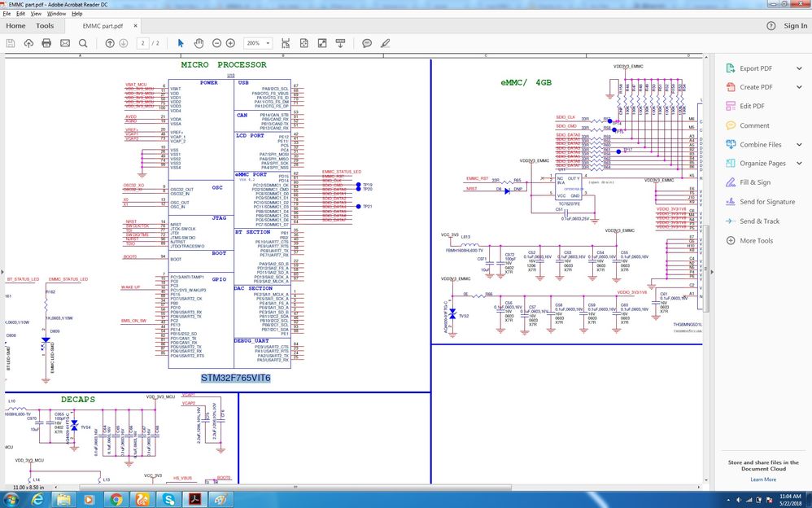Image resolution: width=812 pixels, height=508 pixels.
Task: Open the View menu
Action: click(36, 14)
